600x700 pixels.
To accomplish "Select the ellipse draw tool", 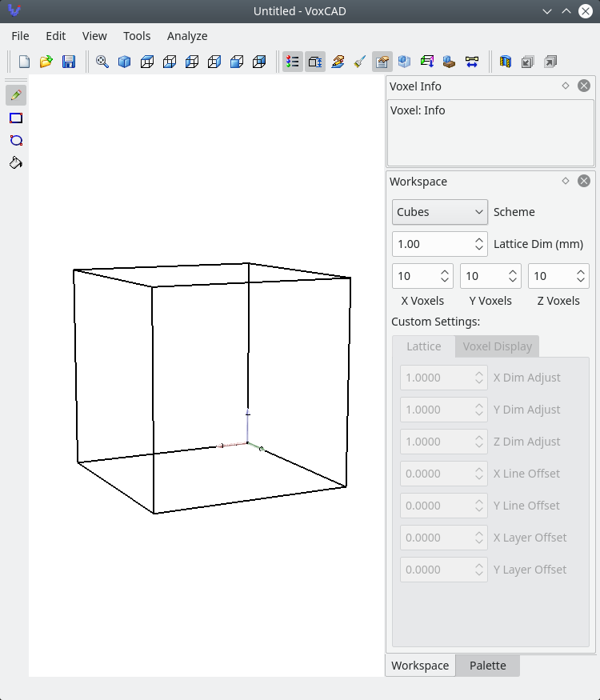I will 16,141.
